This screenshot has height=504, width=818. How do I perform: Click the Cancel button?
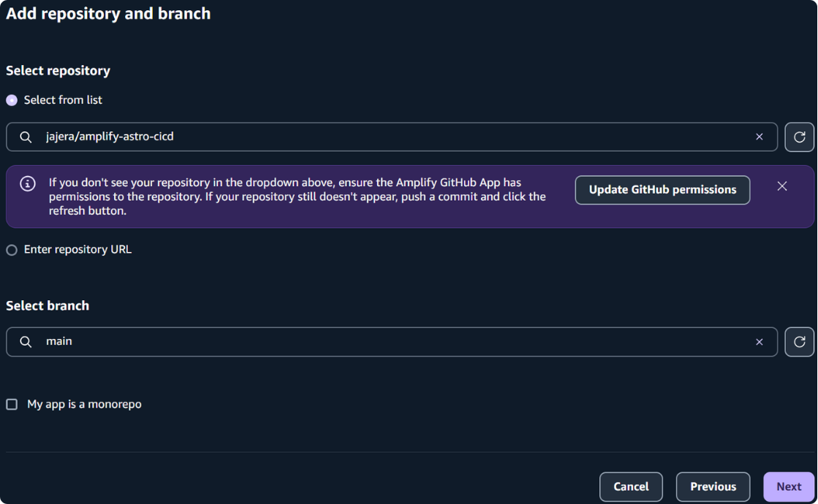click(631, 486)
